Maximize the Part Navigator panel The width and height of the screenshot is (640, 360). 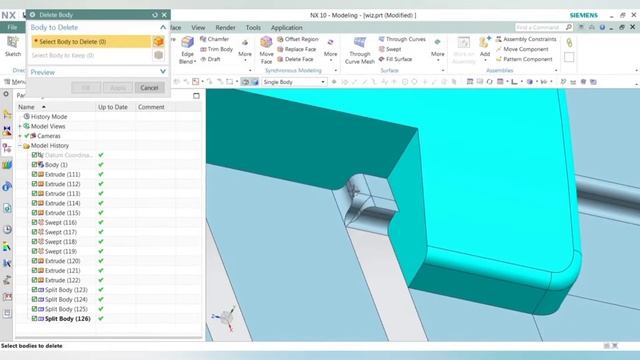pyautogui.click(x=196, y=96)
